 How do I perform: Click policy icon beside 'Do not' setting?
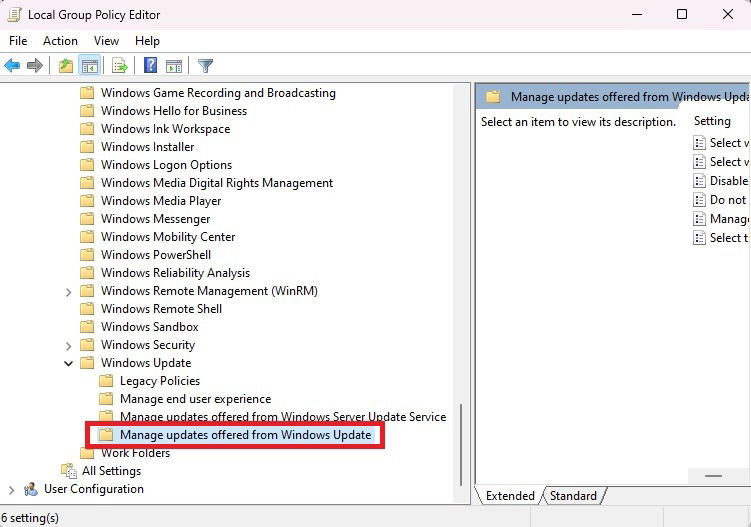coord(700,200)
